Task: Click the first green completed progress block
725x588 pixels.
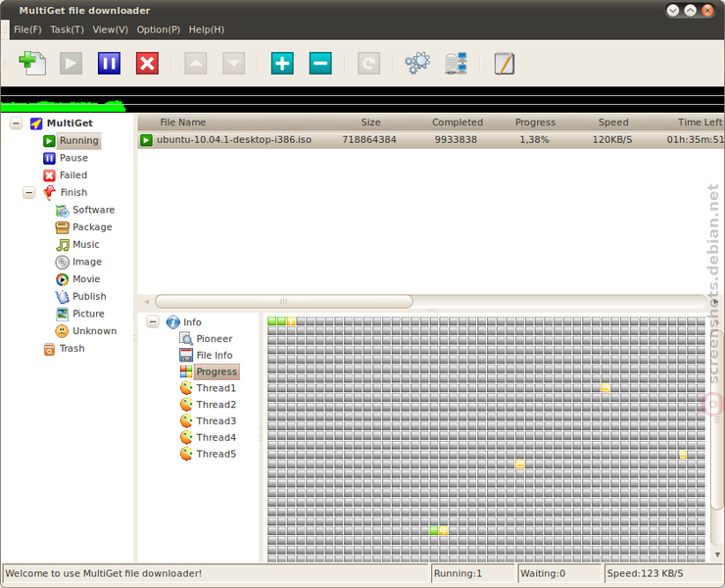Action: (x=271, y=321)
